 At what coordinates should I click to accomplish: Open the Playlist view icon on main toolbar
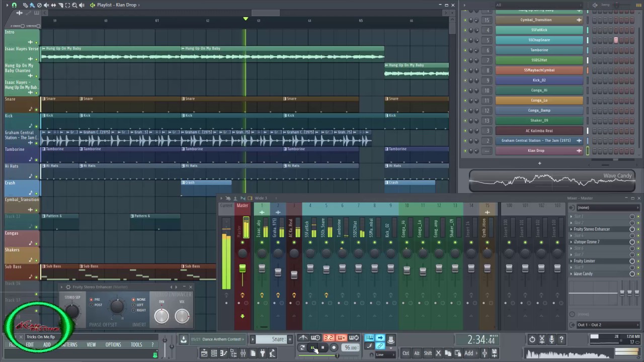coord(204,353)
